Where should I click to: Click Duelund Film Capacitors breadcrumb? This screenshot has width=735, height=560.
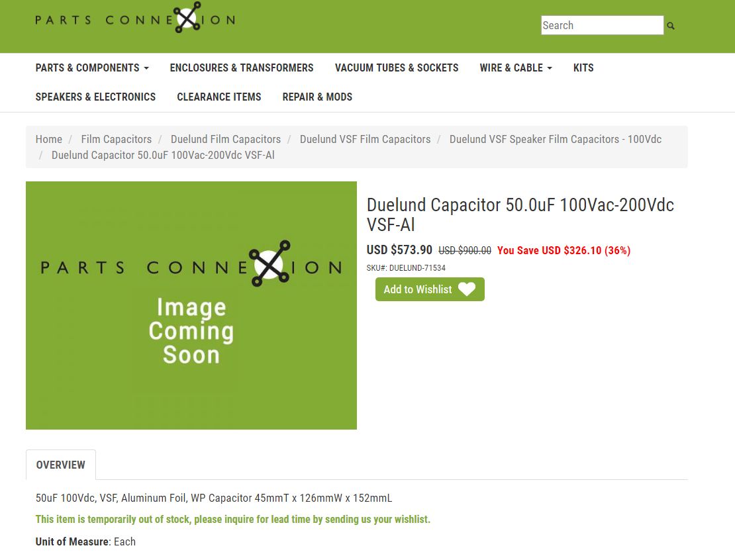click(x=226, y=139)
